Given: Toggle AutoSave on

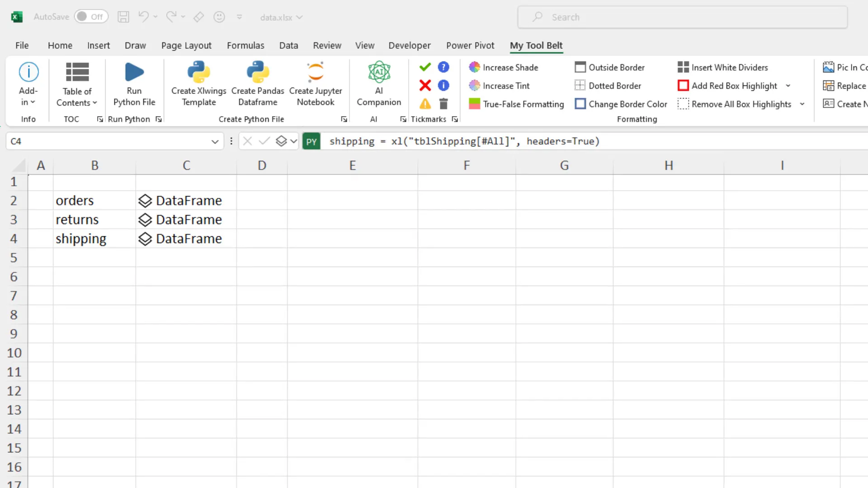Looking at the screenshot, I should (x=91, y=17).
